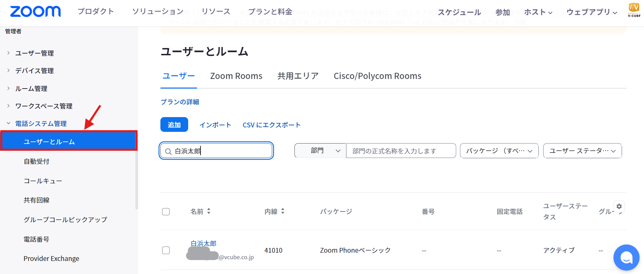This screenshot has height=274, width=644.
Task: Open プランと料金 page
Action: click(x=270, y=11)
